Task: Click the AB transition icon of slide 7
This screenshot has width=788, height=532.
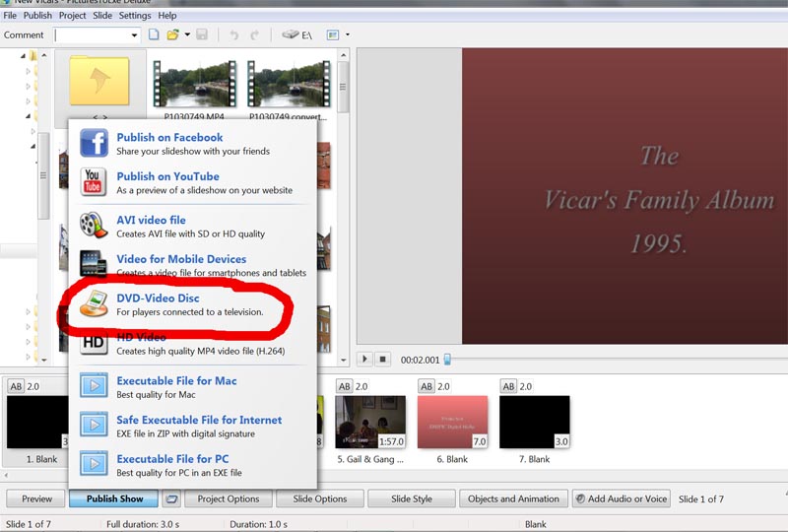Action: point(508,386)
